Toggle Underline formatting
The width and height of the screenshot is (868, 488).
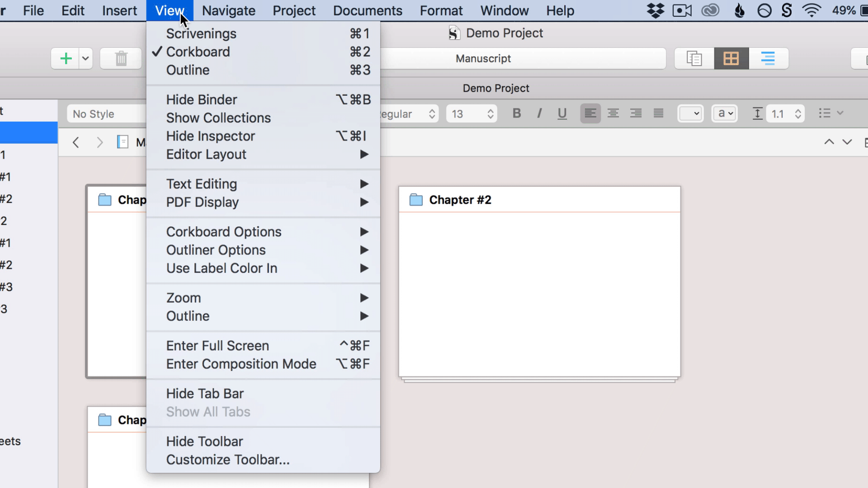coord(562,113)
